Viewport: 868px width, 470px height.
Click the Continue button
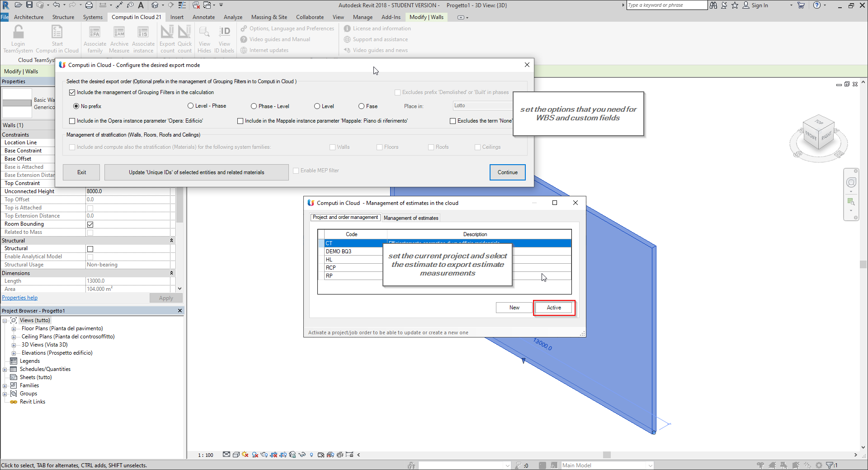[507, 172]
